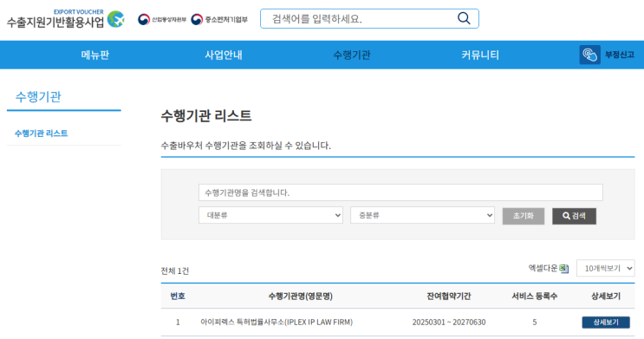Click the 전체 1건 result count text

click(175, 271)
